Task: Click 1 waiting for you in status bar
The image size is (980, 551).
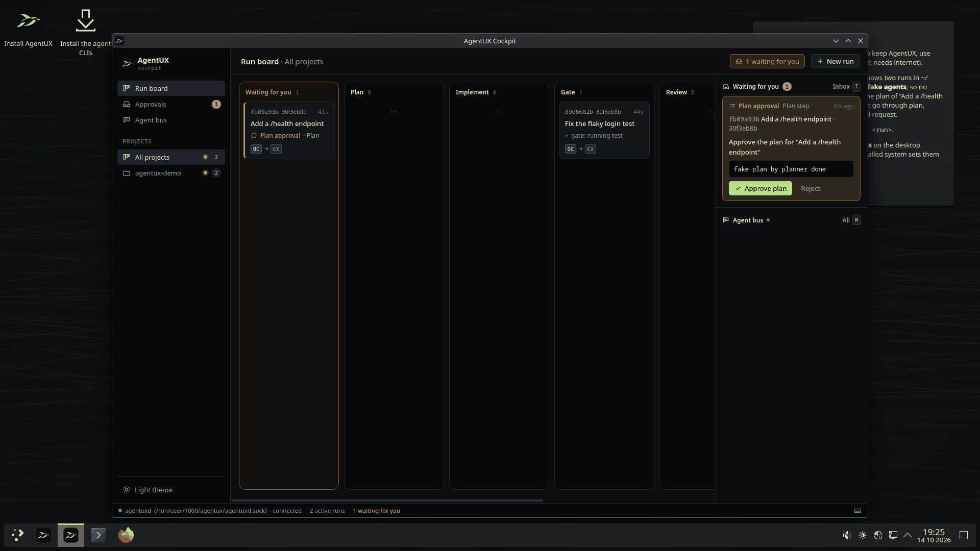Action: click(377, 511)
